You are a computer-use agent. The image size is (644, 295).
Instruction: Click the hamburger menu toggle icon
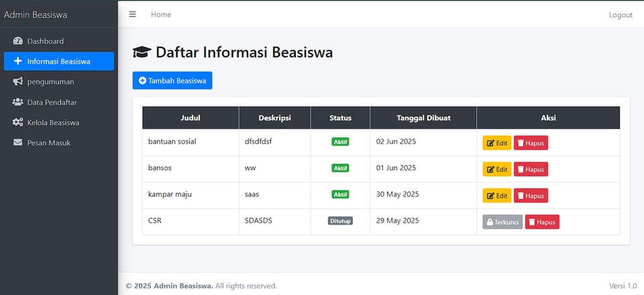(133, 14)
